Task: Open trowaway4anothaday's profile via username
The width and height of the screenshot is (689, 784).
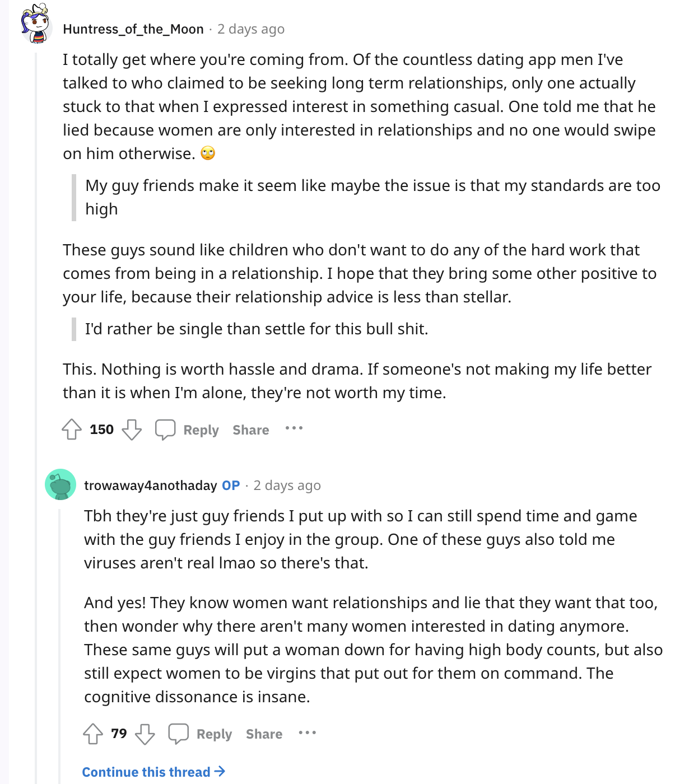Action: tap(151, 486)
